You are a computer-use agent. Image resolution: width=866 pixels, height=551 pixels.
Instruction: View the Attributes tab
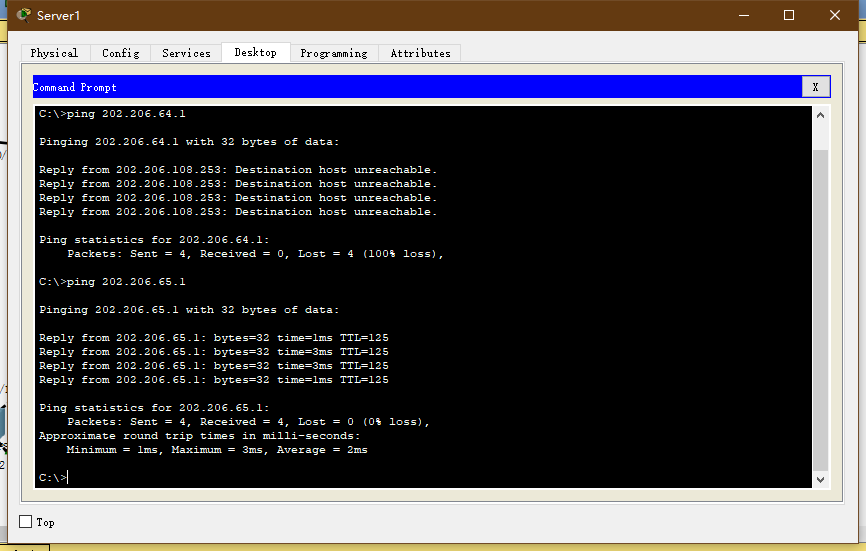[420, 53]
